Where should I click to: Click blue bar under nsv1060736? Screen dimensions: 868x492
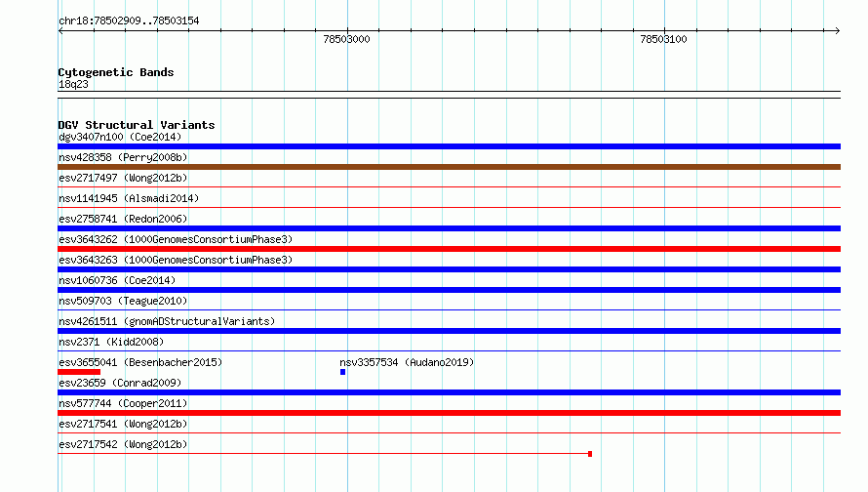449,290
